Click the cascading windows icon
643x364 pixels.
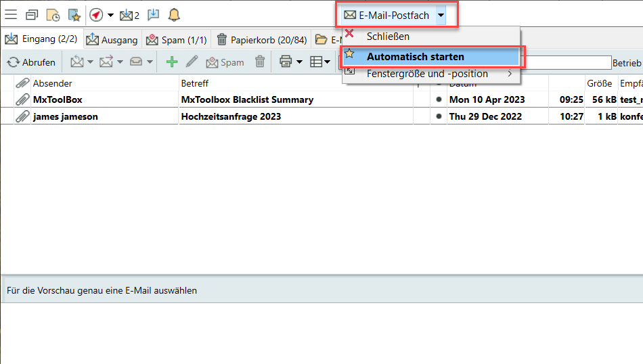[x=32, y=14]
